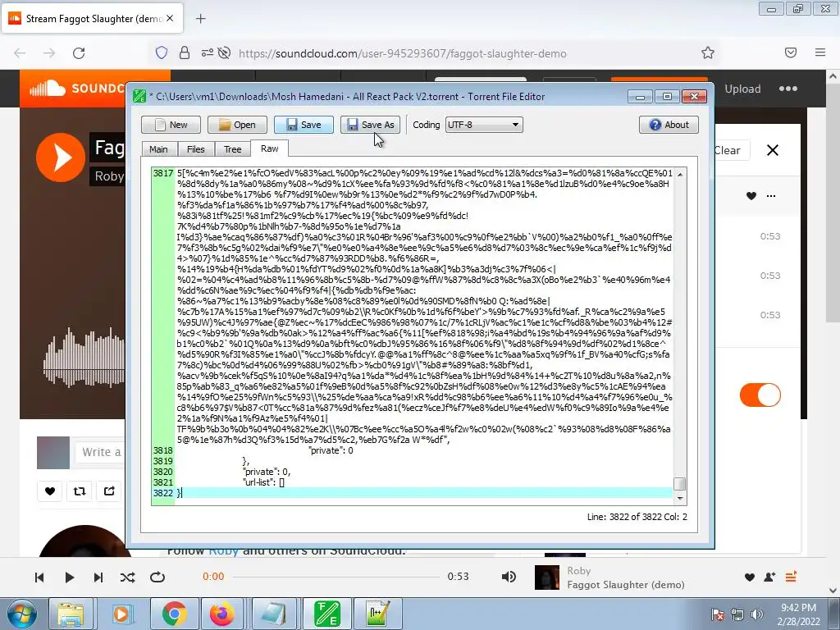Open Chrome from the taskbar

click(x=174, y=614)
